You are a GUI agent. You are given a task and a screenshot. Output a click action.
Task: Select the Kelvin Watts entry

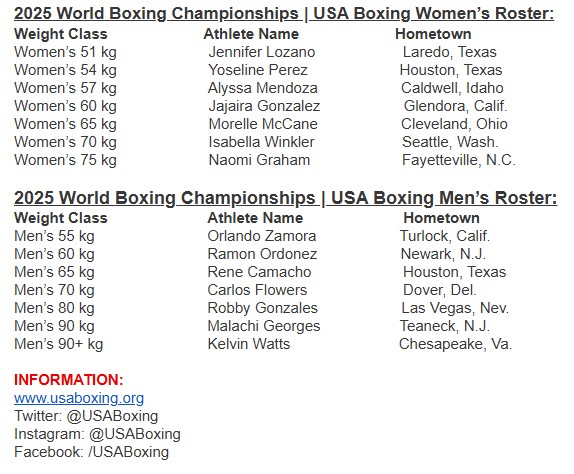point(249,344)
